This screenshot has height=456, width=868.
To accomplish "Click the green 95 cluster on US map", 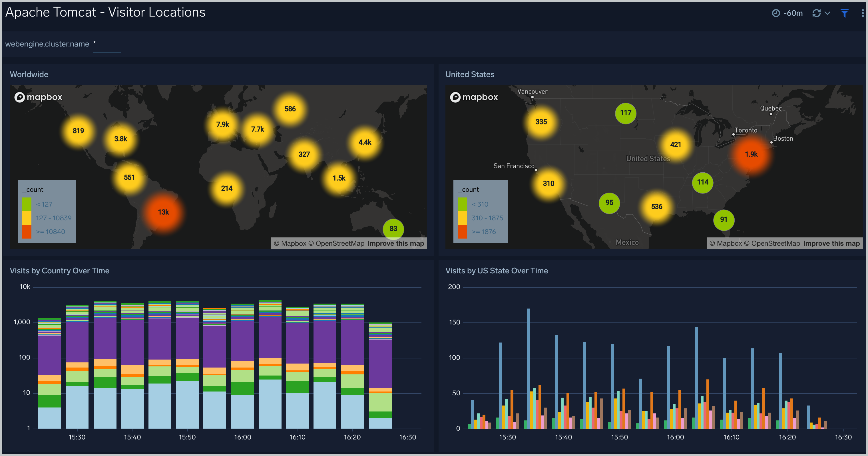I will (x=609, y=203).
